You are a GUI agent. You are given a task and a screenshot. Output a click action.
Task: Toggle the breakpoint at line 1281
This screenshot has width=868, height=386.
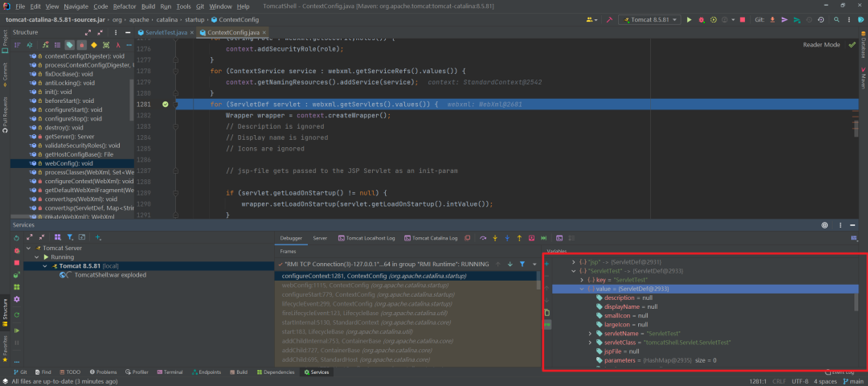pos(165,104)
